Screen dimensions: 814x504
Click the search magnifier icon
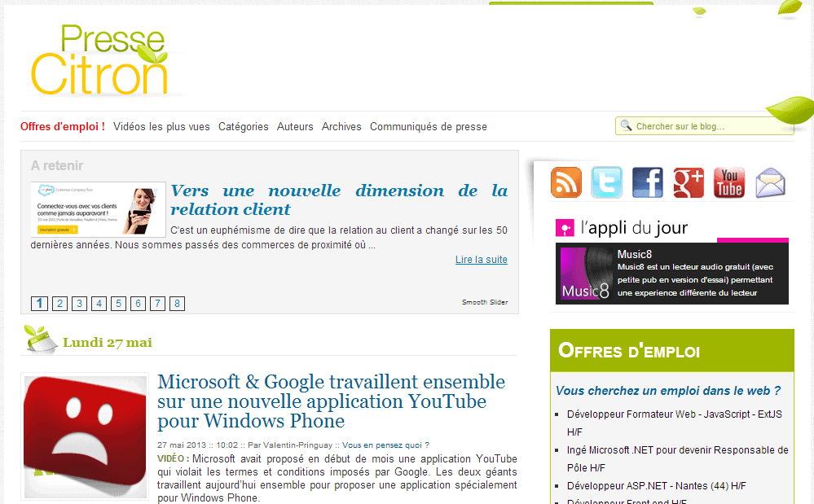626,125
